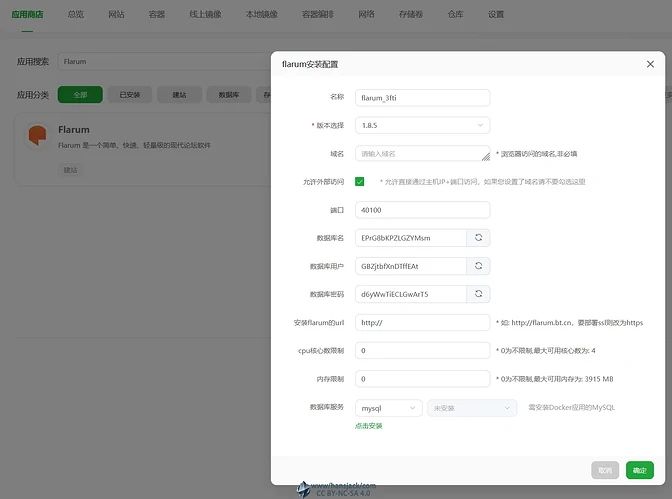
Task: Regenerate the database user (数据库用户)
Action: click(x=478, y=266)
